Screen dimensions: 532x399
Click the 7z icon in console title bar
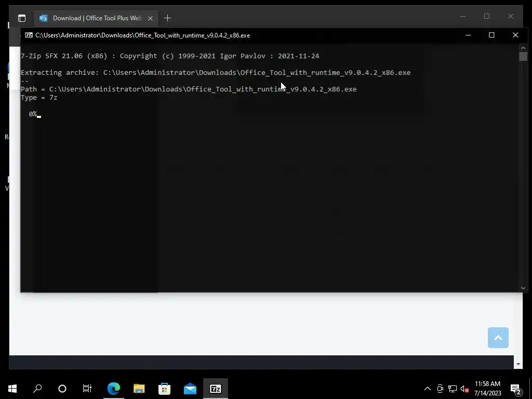coord(29,35)
